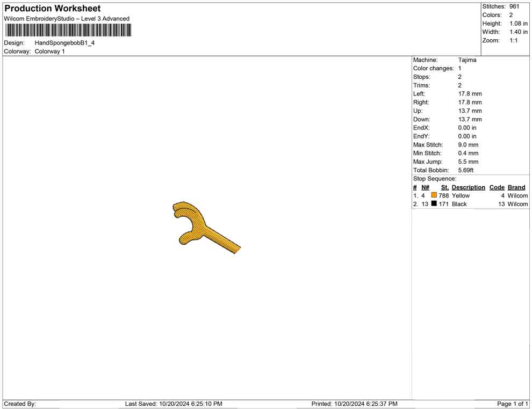This screenshot has width=532, height=409.
Task: Click the 'Code' column header
Action: [497, 187]
